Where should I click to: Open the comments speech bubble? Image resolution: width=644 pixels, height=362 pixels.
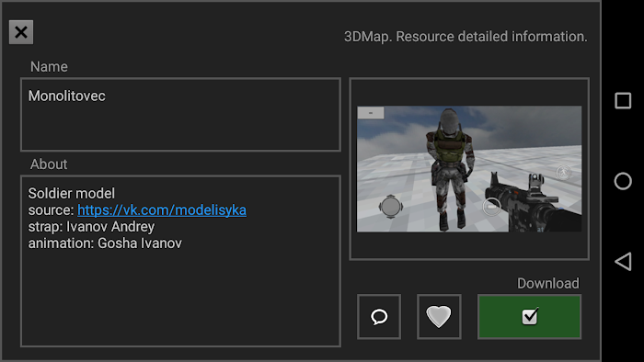379,316
